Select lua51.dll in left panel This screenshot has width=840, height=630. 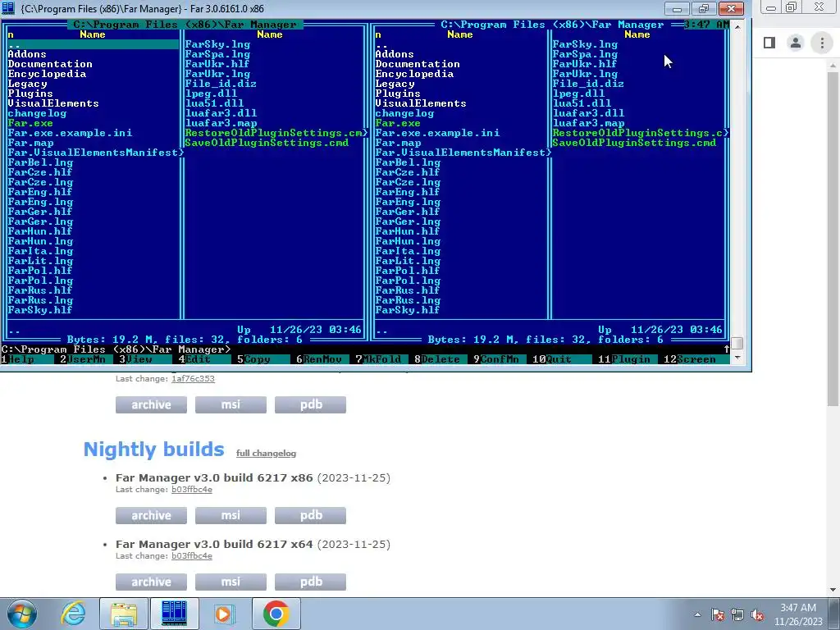(214, 103)
